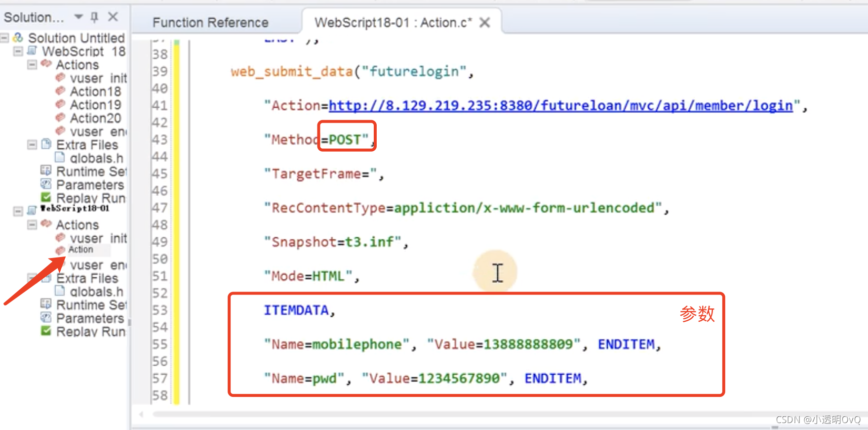868x430 pixels.
Task: Click the Name=pwd string
Action: (304, 379)
